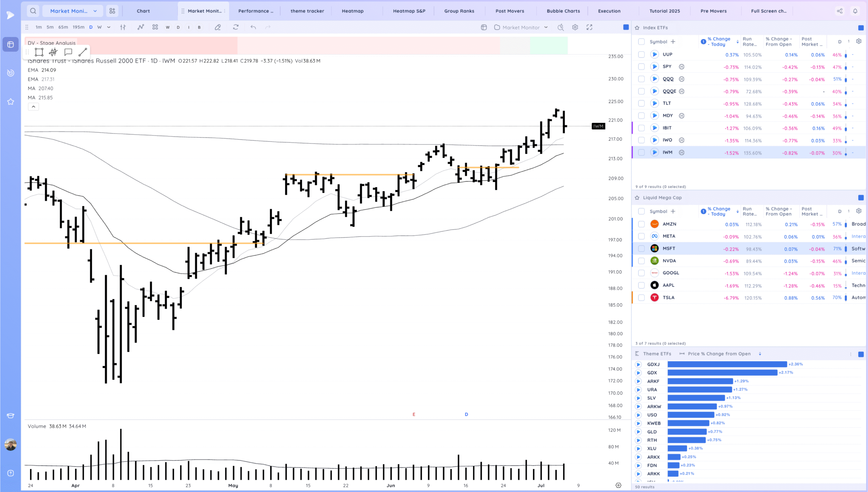Expand the timeframe interval chevron

point(108,27)
